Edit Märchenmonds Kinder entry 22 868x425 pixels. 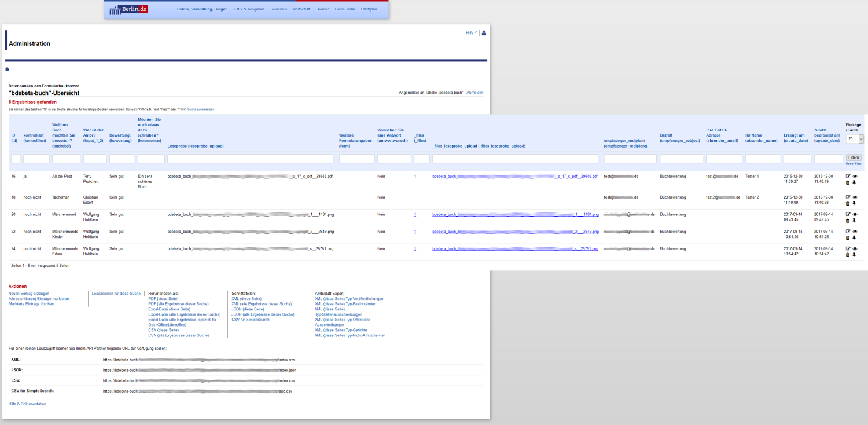[x=848, y=232]
